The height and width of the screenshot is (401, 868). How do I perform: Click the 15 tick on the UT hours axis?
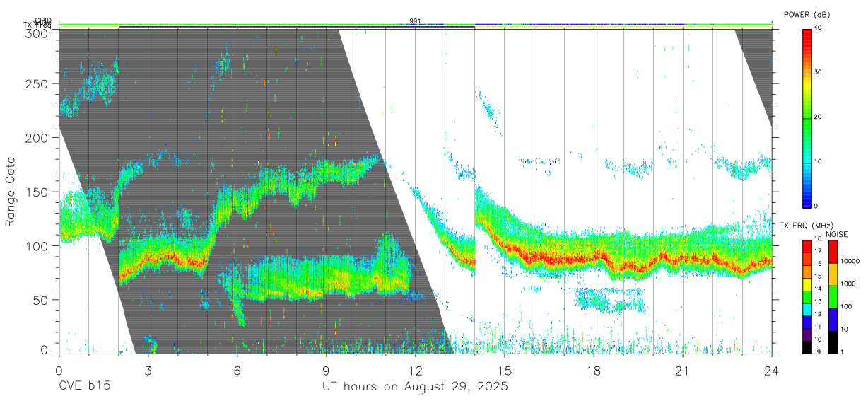click(x=504, y=370)
